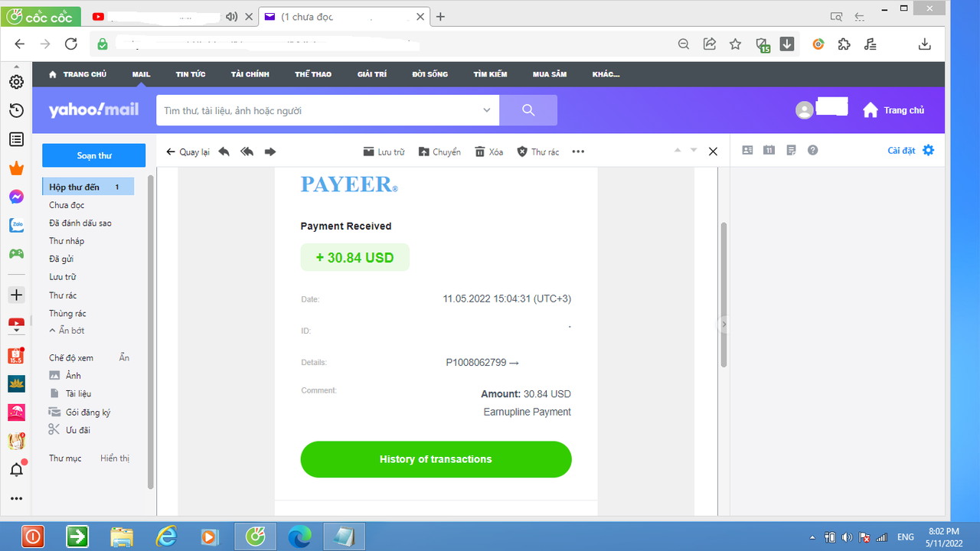Open Coc Coc sidebar settings gear
Image resolution: width=980 pixels, height=551 pixels.
pos(16,82)
